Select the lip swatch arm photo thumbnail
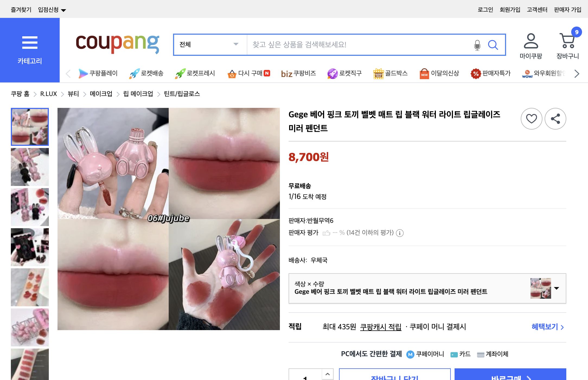The image size is (588, 380). pos(30,287)
